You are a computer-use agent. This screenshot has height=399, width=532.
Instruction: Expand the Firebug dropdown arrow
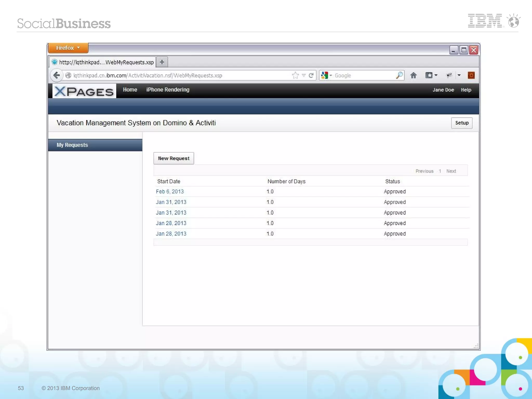point(459,76)
